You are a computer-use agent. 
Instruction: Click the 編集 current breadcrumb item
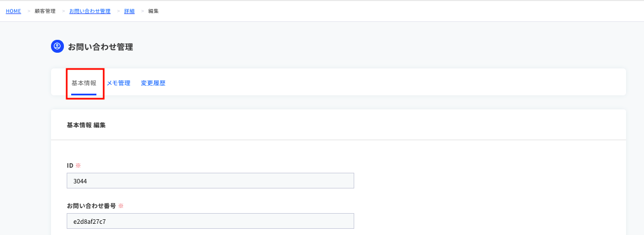(x=154, y=11)
